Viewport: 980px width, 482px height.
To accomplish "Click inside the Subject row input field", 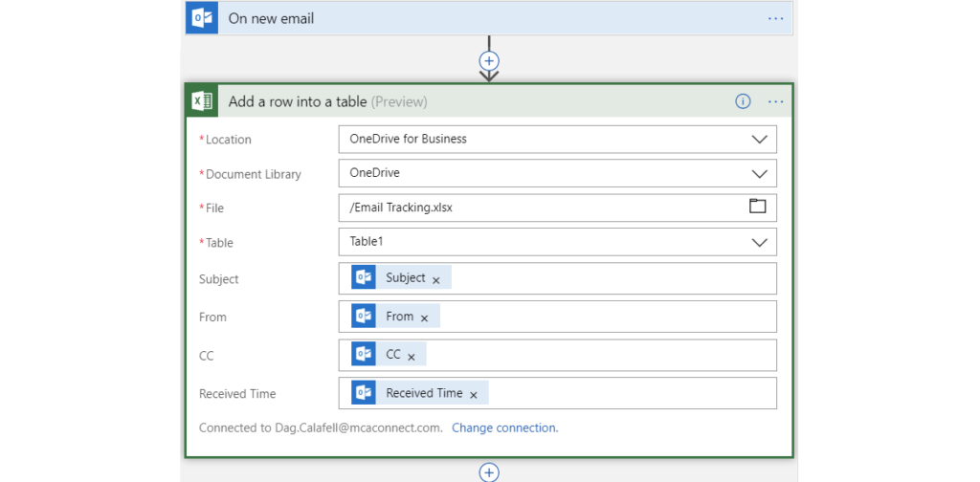I will coord(558,278).
